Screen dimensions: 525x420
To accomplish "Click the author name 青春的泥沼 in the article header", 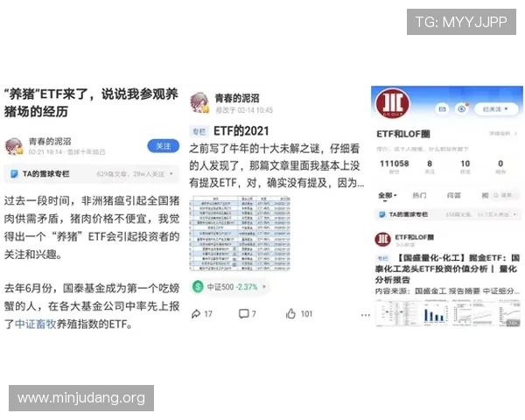I will [x=50, y=141].
